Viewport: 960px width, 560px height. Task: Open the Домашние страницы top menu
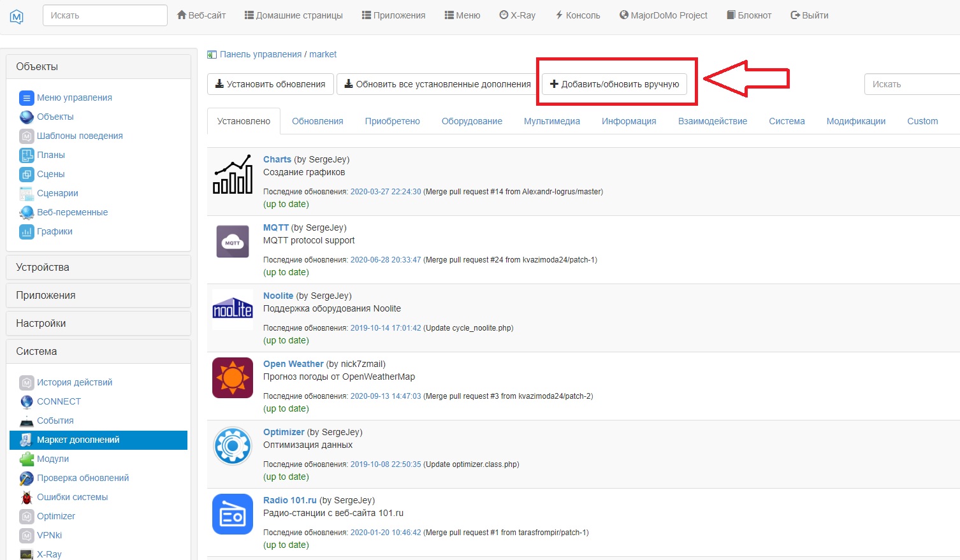(x=293, y=15)
